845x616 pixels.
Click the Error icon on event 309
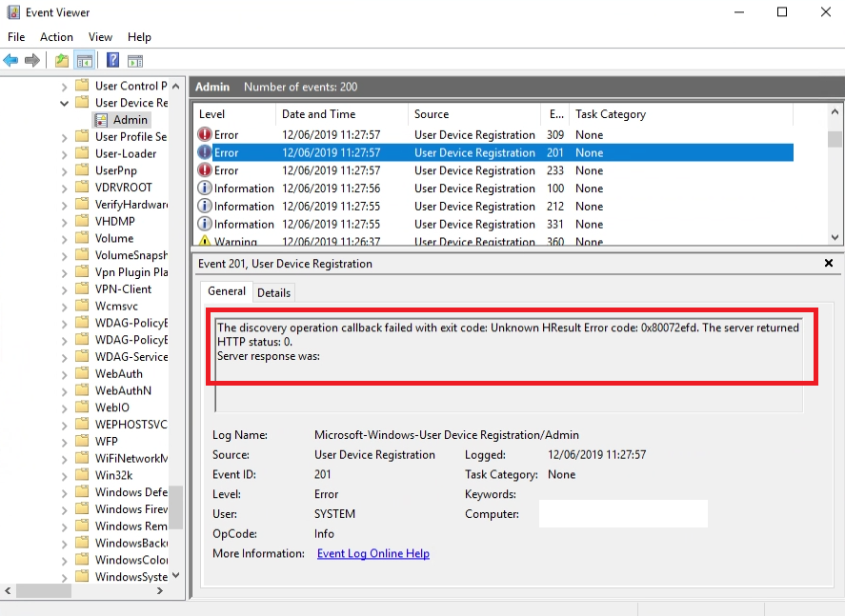click(x=204, y=134)
